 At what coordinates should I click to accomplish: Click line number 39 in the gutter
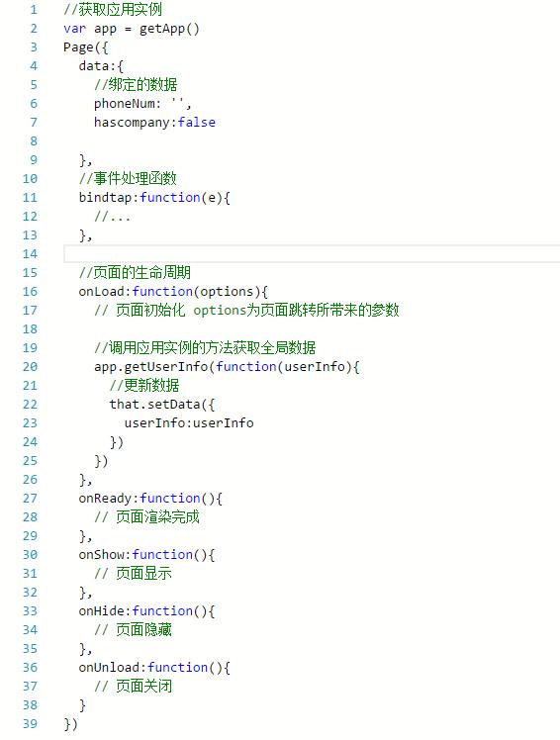click(30, 723)
